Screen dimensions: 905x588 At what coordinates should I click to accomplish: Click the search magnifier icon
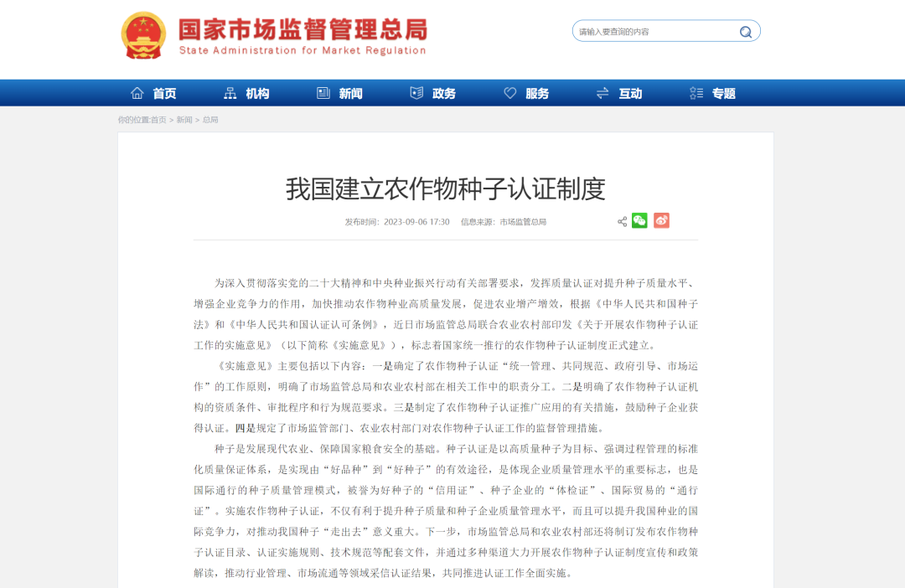pyautogui.click(x=746, y=32)
